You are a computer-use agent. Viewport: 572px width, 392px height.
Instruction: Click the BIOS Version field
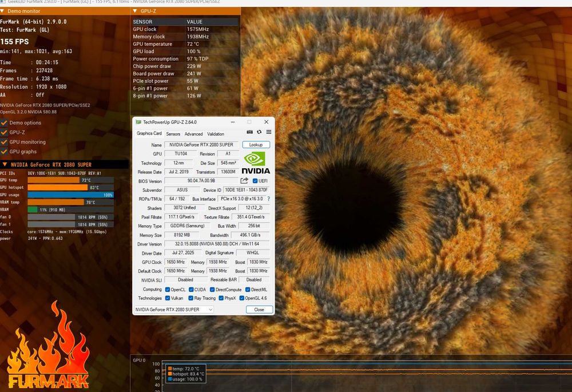coord(201,181)
